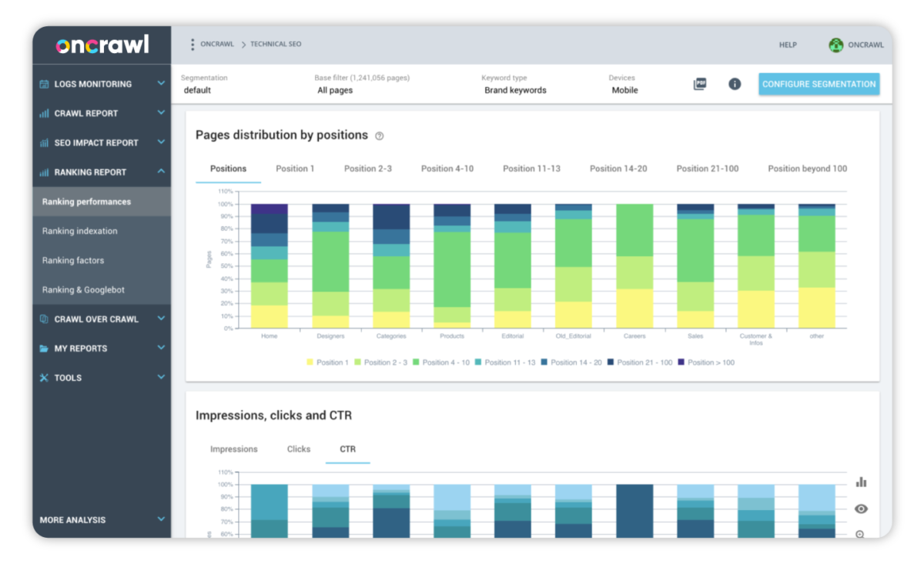The height and width of the screenshot is (564, 924).
Task: Switch CTR chart to bar view icon
Action: click(861, 482)
